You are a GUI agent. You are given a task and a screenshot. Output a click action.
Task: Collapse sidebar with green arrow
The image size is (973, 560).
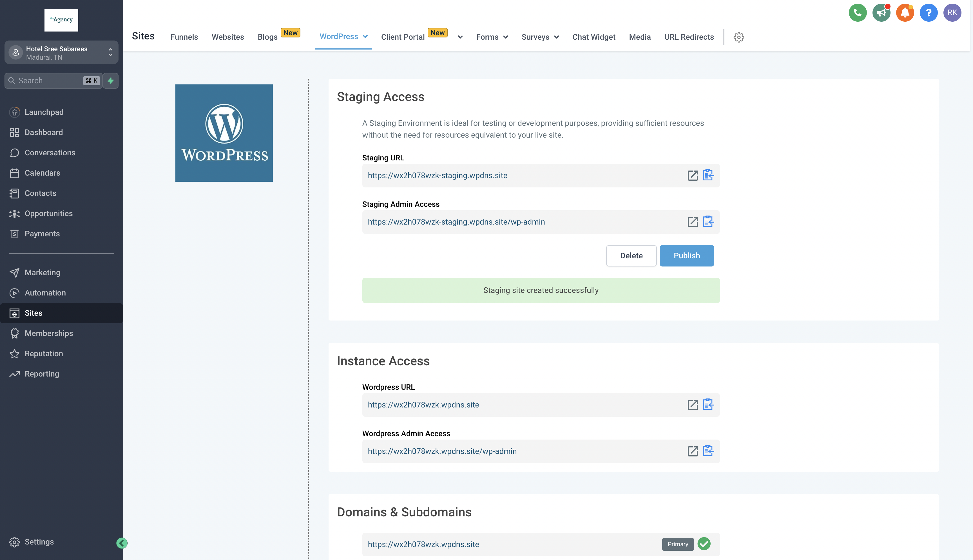click(122, 543)
